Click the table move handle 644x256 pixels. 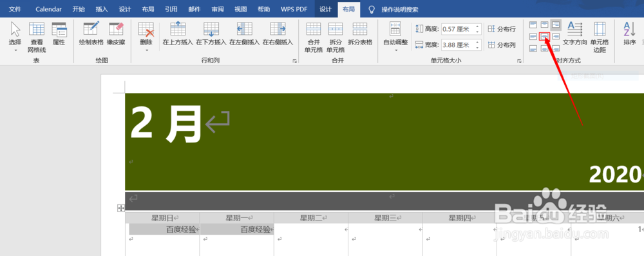coord(121,208)
